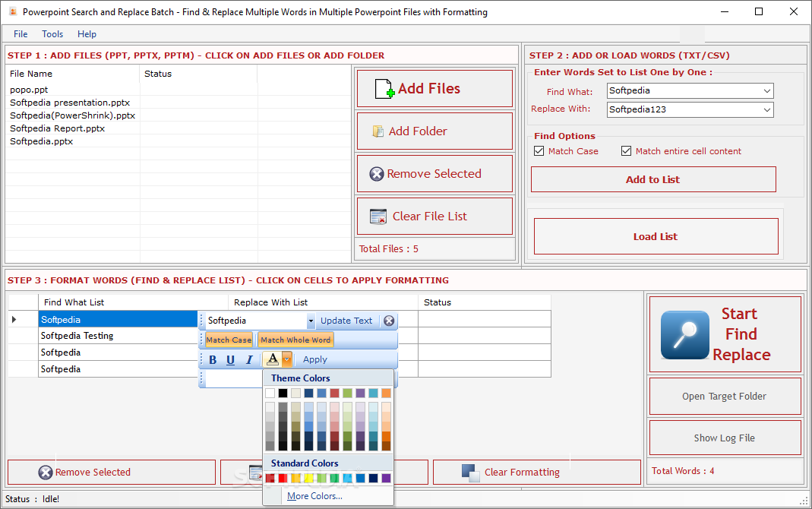Image resolution: width=812 pixels, height=509 pixels.
Task: Click the Add Files button
Action: click(x=434, y=89)
